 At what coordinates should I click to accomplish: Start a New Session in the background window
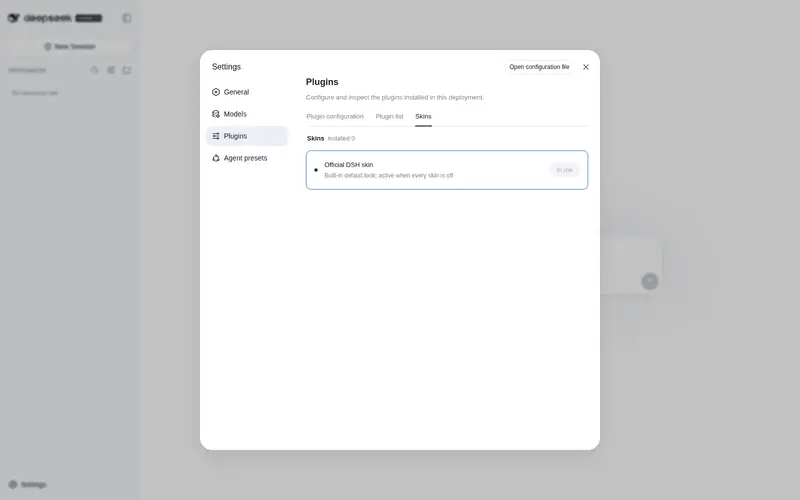coord(70,46)
